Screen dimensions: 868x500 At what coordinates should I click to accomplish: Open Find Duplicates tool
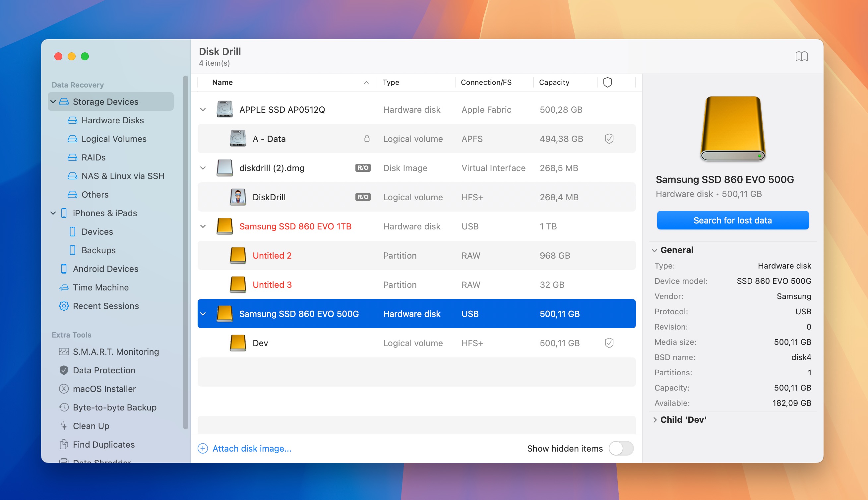[x=97, y=444]
